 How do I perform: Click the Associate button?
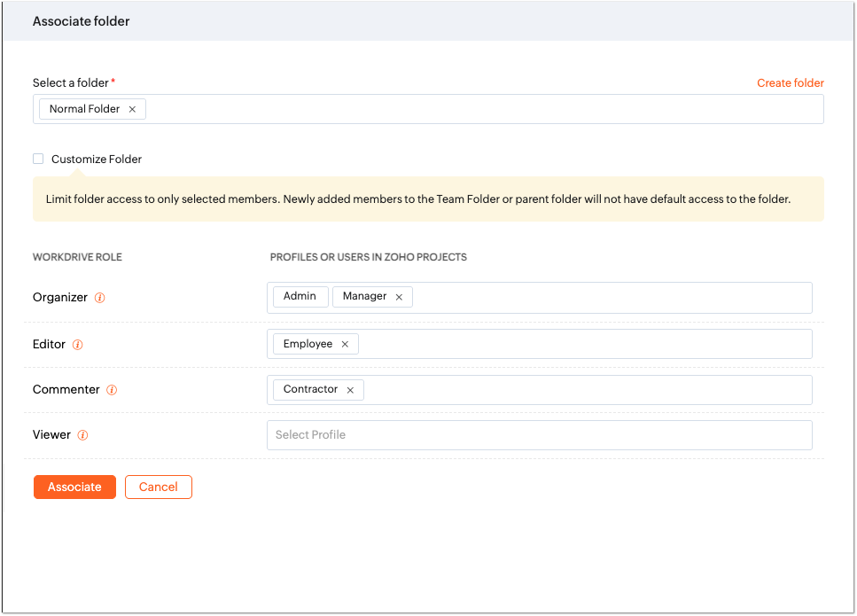tap(74, 487)
